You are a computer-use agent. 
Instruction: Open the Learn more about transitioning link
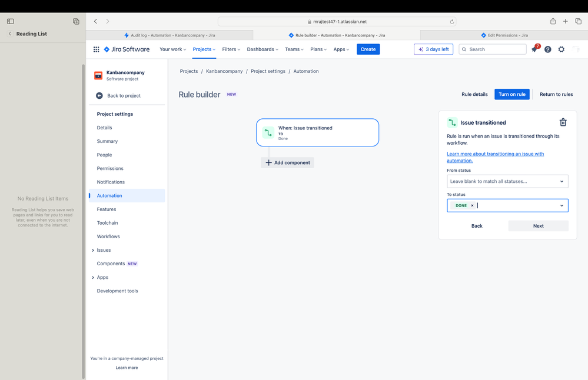pos(495,157)
